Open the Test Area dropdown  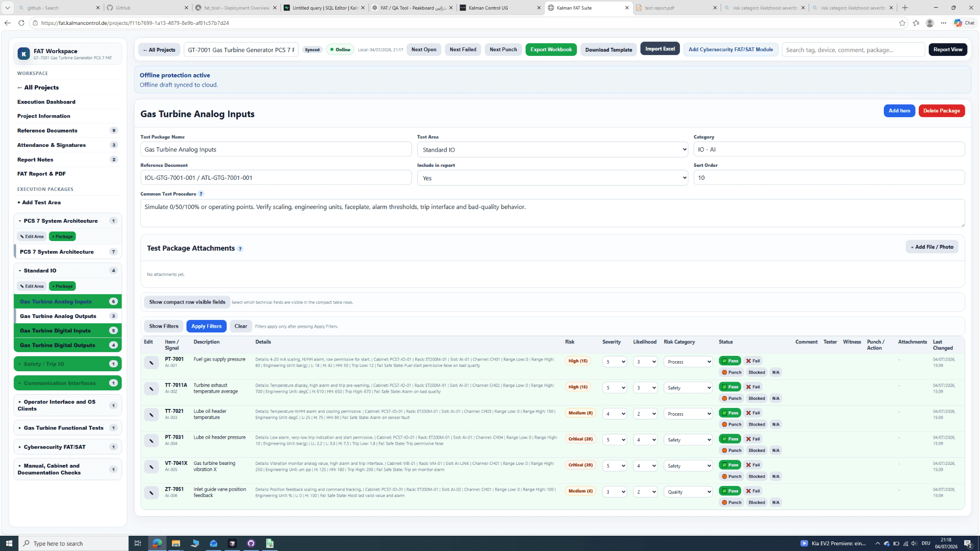tap(552, 150)
